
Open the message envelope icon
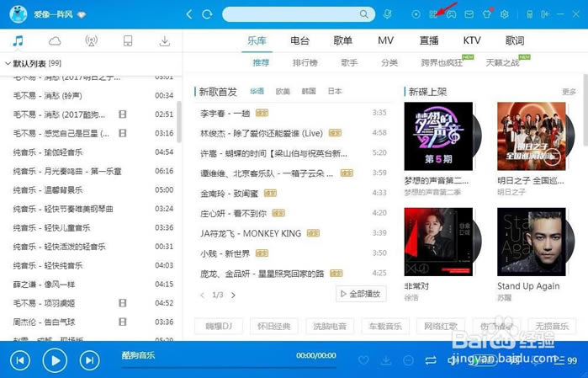click(469, 14)
